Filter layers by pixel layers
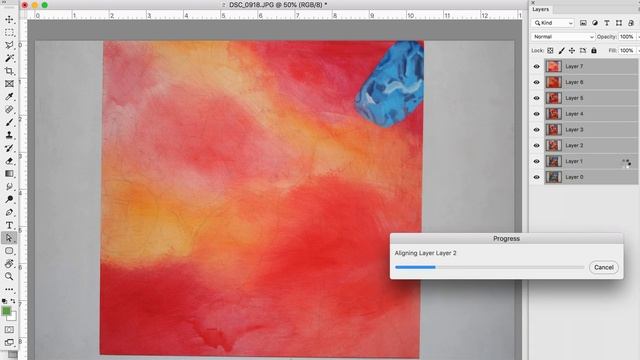 coord(583,23)
